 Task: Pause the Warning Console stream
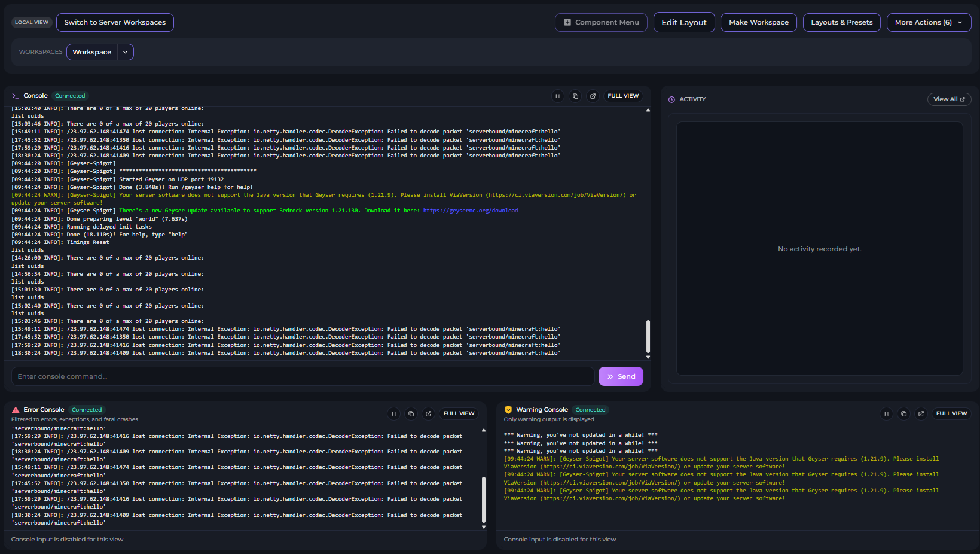point(886,413)
